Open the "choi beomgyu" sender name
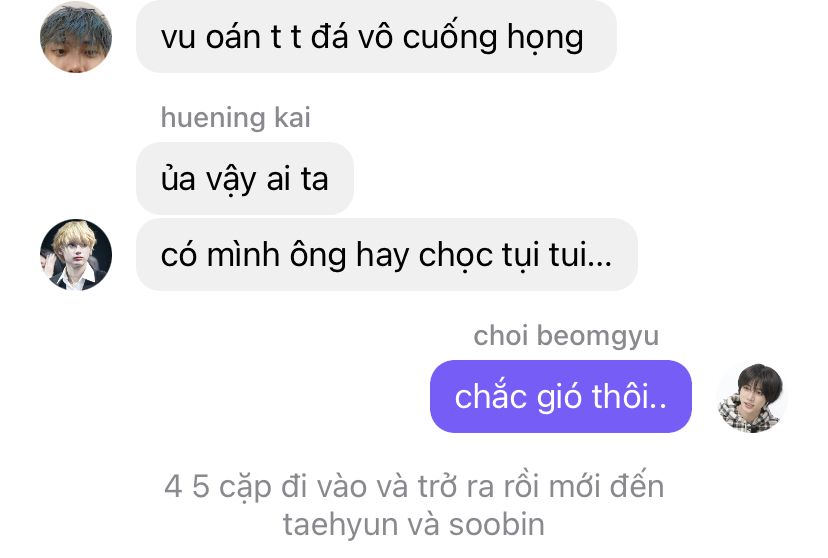The image size is (828, 558). pyautogui.click(x=566, y=336)
